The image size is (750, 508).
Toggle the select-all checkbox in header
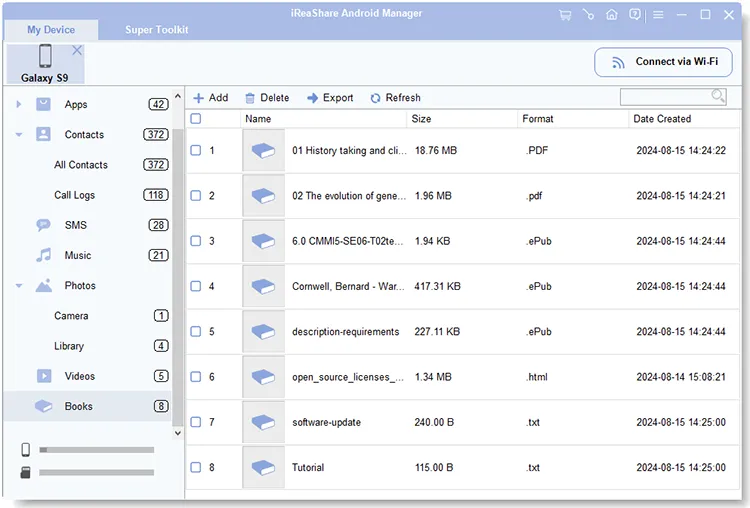[196, 118]
